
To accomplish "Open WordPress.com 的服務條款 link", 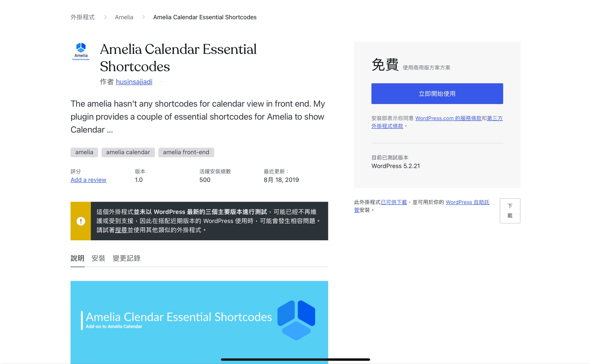I will point(448,118).
